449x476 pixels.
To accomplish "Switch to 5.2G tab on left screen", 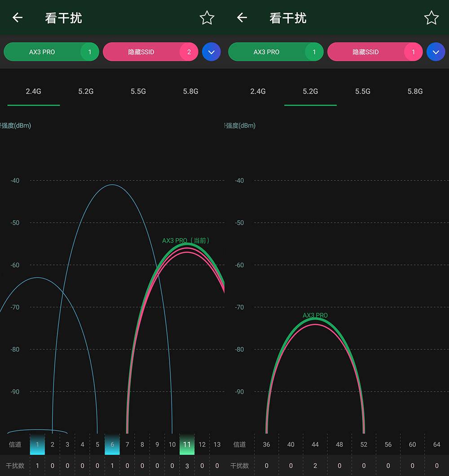I will click(x=86, y=92).
